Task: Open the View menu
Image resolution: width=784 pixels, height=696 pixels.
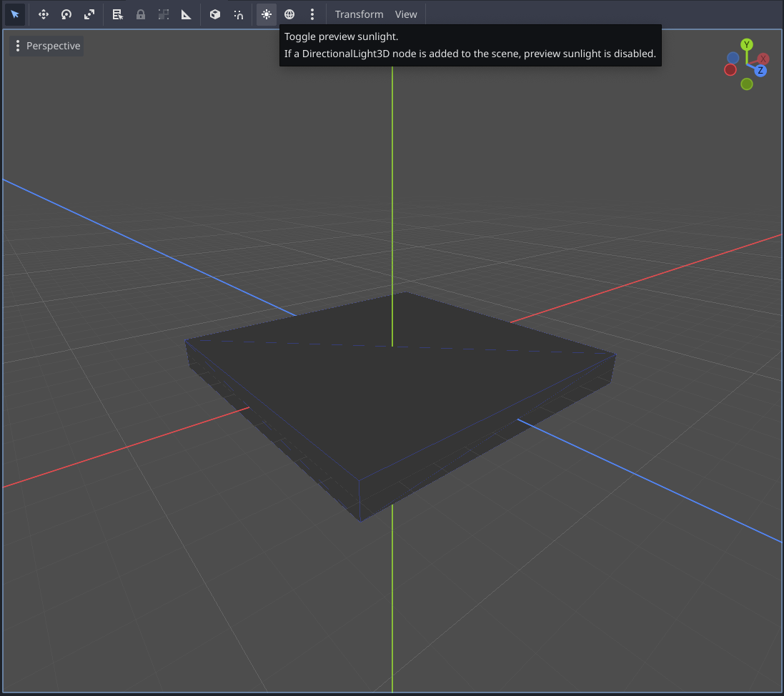Action: tap(406, 14)
